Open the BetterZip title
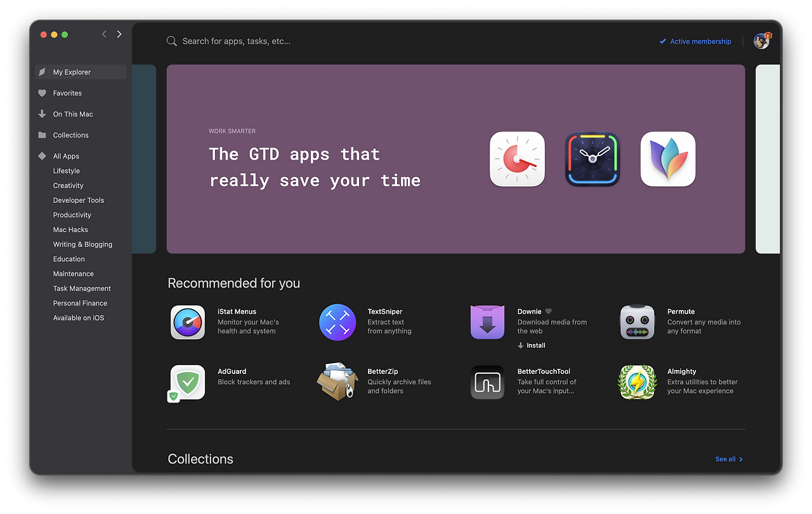Viewport: 812px width, 514px height. click(x=383, y=371)
